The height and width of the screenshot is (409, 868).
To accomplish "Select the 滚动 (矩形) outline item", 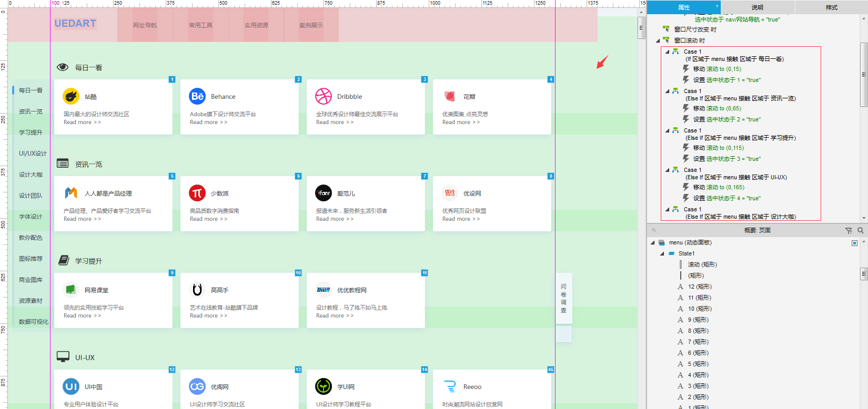I will coord(702,264).
